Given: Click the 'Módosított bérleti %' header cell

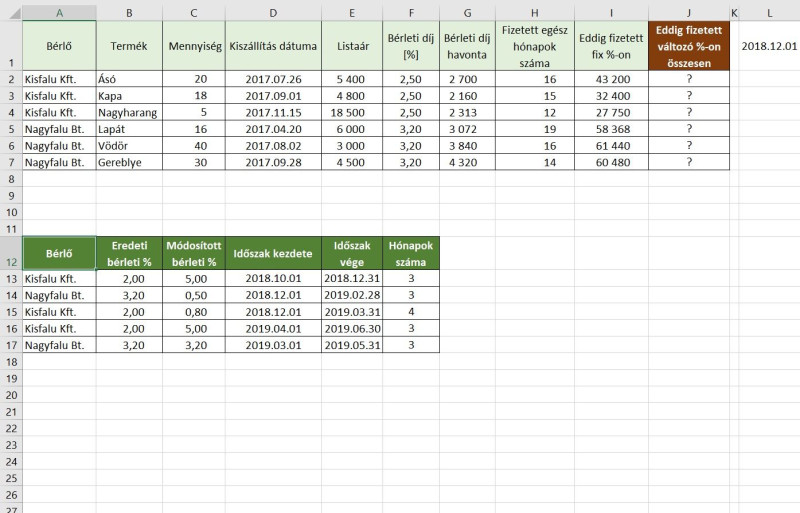Looking at the screenshot, I should coord(194,253).
